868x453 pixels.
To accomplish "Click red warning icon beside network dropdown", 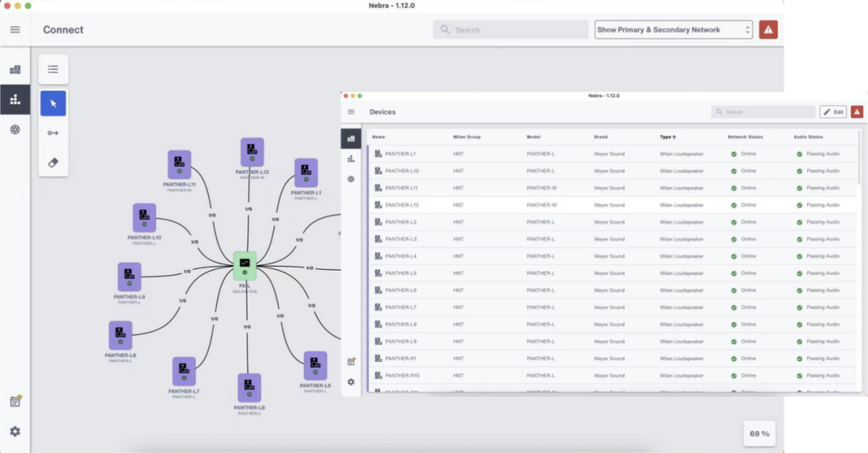I will coord(768,30).
